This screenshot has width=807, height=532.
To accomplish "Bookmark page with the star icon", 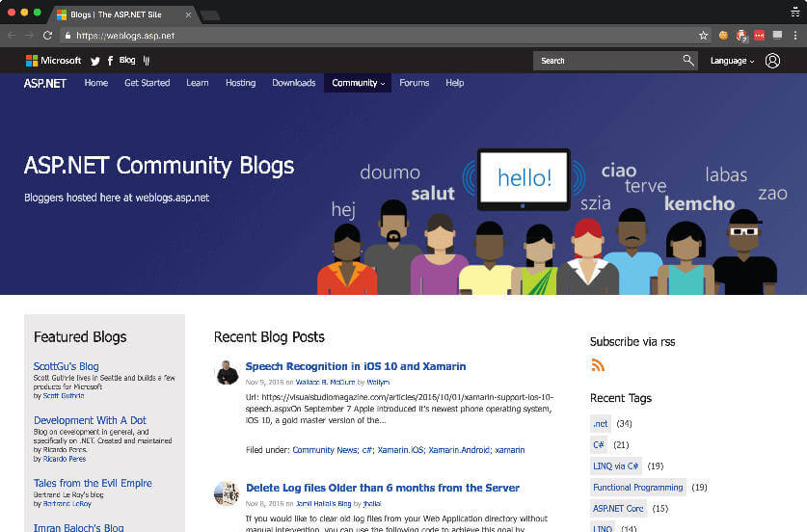I will pyautogui.click(x=703, y=36).
